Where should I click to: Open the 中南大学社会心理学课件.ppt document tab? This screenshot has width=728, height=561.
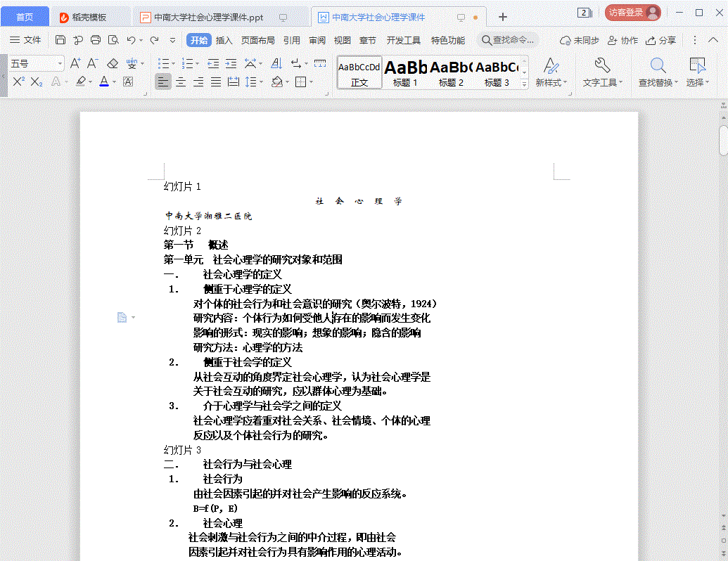tap(208, 17)
